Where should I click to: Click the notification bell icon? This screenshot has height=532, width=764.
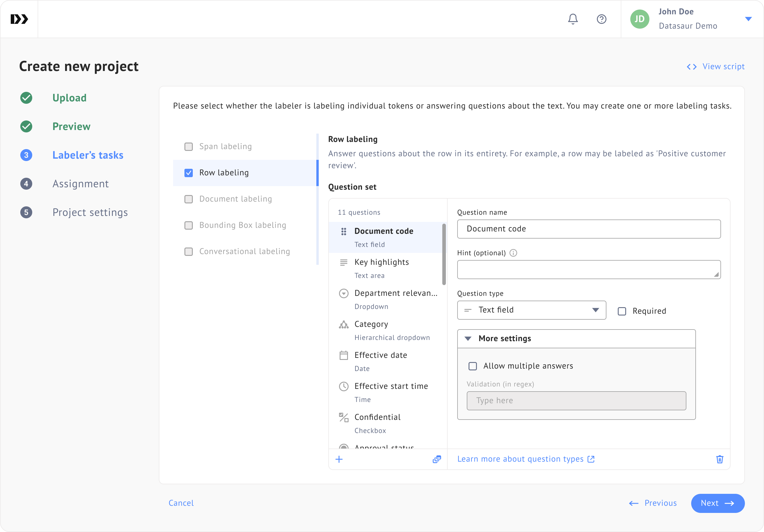(573, 19)
